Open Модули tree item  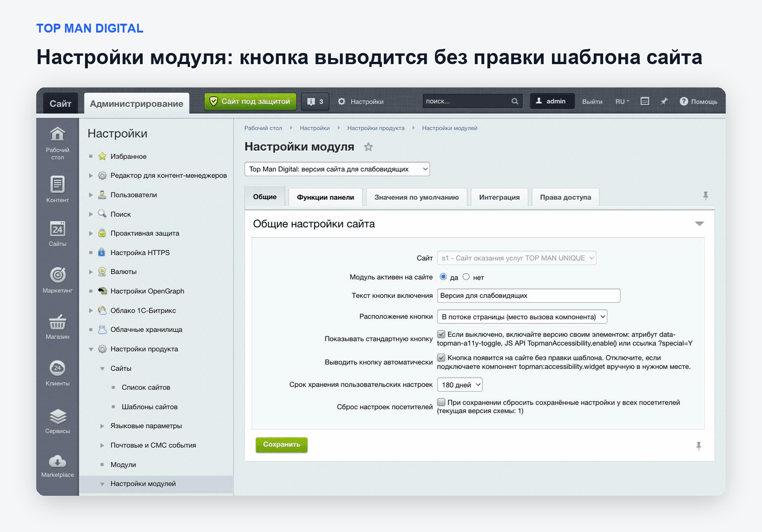[123, 465]
